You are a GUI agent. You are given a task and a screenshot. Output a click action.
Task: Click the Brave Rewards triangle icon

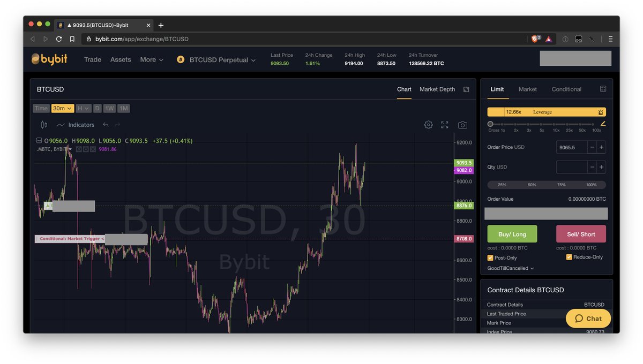pyautogui.click(x=548, y=39)
